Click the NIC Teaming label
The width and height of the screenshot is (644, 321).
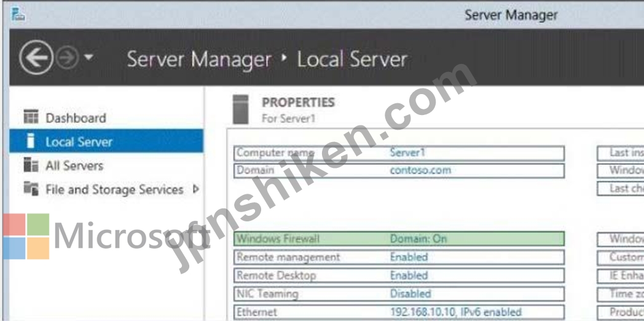tap(267, 294)
